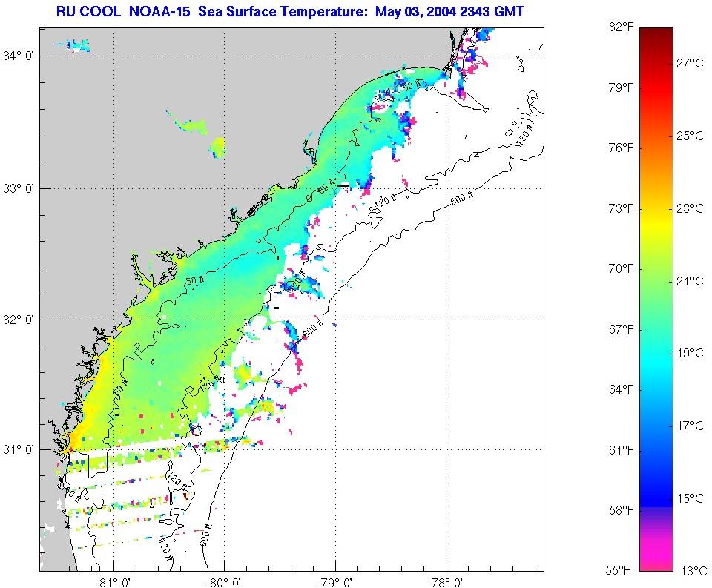
Task: Click the Sea Surface Temperature chart title
Action: [x=290, y=11]
